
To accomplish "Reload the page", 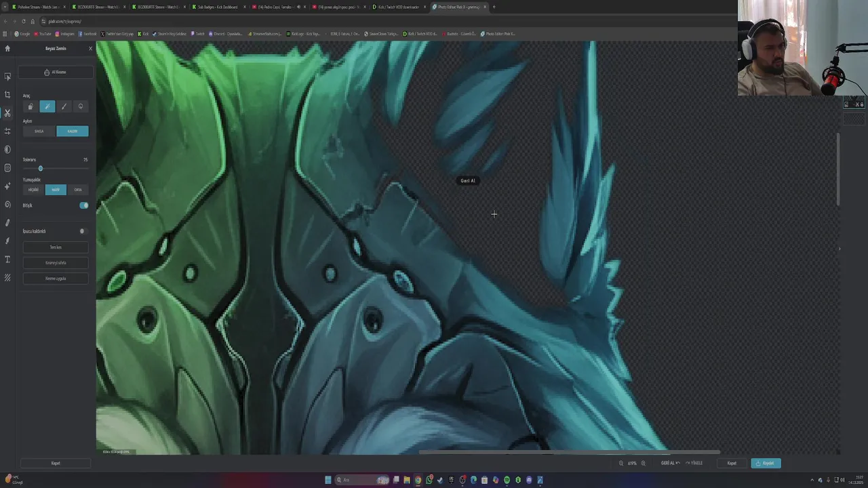I will (23, 21).
